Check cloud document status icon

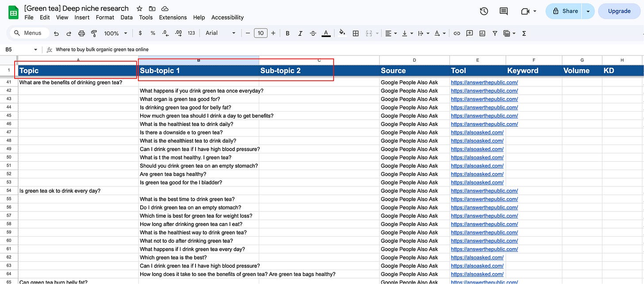[165, 8]
